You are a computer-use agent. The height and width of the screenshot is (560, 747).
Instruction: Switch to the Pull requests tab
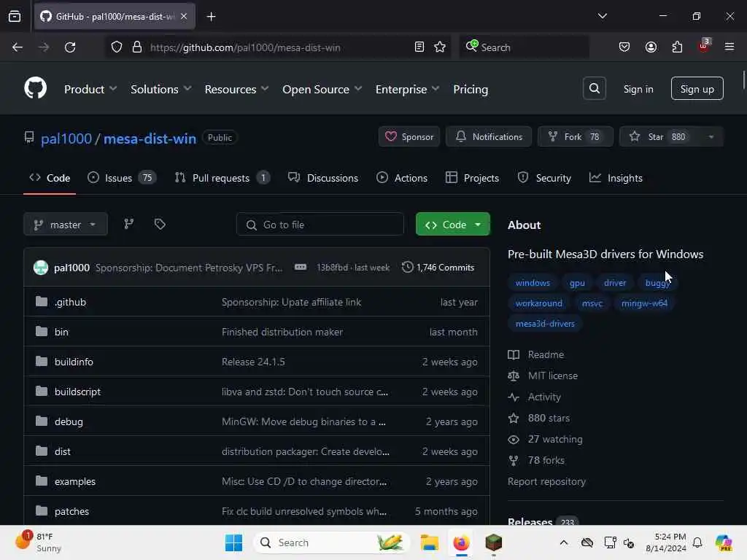click(x=222, y=178)
